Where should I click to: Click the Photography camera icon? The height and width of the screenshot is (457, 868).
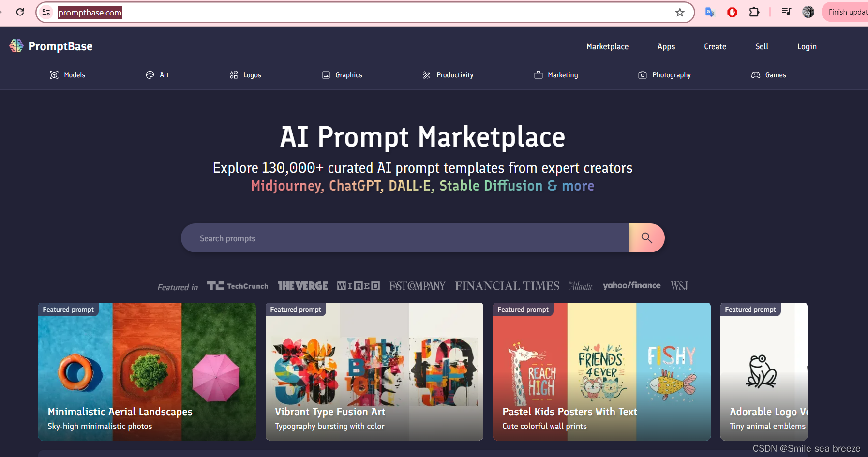tap(643, 75)
